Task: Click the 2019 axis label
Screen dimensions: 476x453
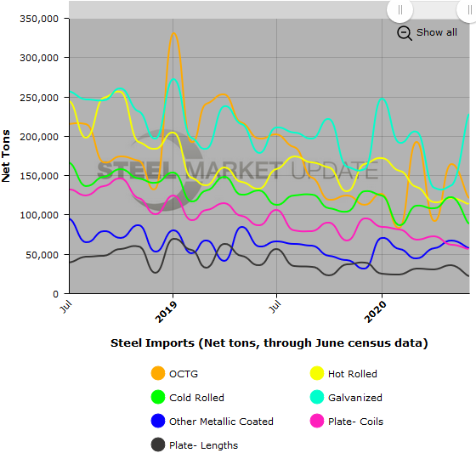Action: 166,312
